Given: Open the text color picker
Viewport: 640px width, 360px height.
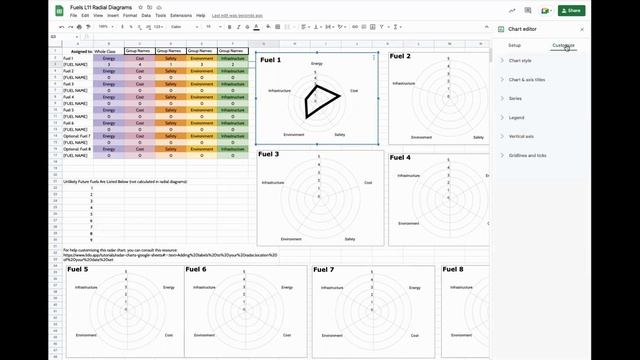Looking at the screenshot, I should (x=256, y=27).
